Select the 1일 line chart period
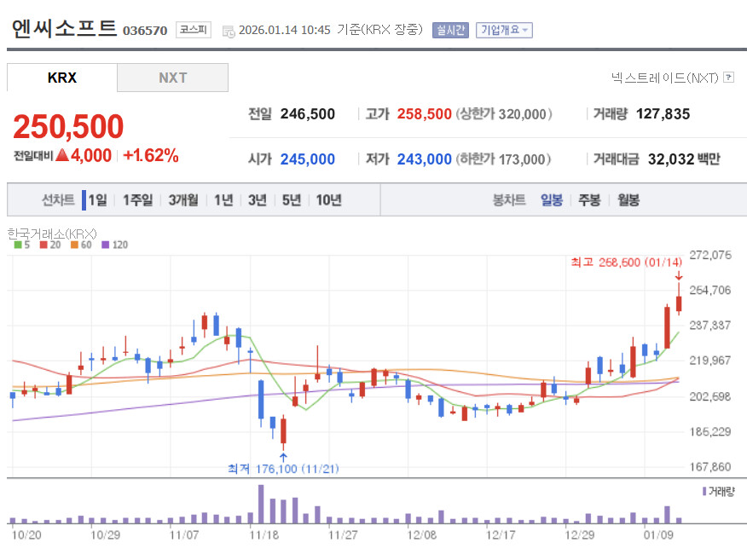Screen dimensions: 747x560 tap(98, 200)
